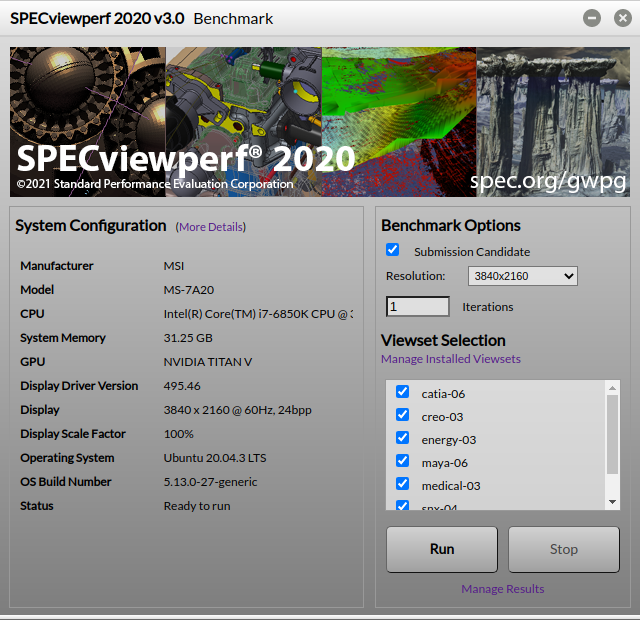Image resolution: width=640 pixels, height=620 pixels.
Task: Click the Viewset Selection heading
Action: tap(443, 340)
